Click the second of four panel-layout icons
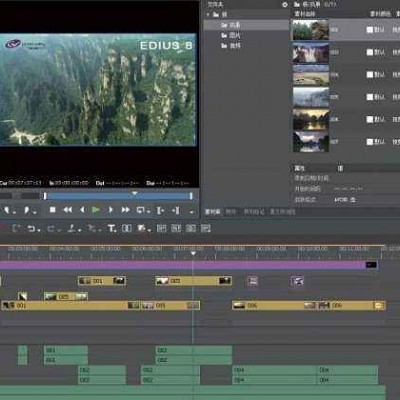The height and width of the screenshot is (400, 400). pyautogui.click(x=176, y=228)
